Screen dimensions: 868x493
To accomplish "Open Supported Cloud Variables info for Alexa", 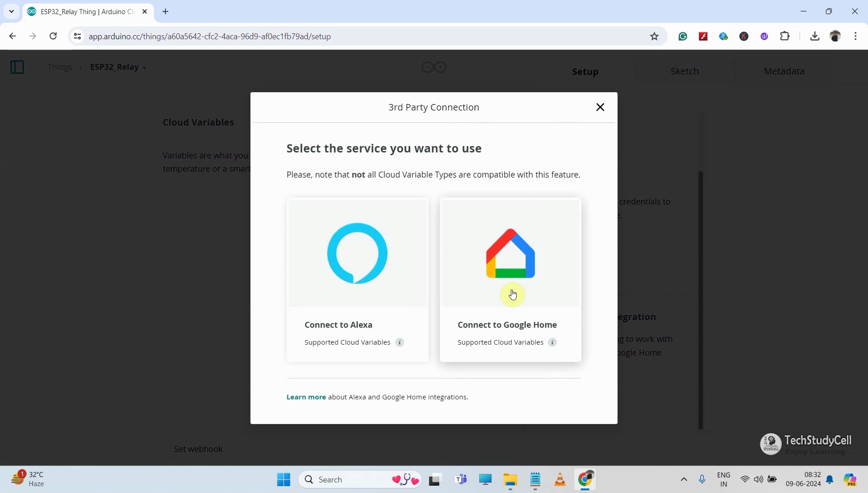I will click(400, 341).
